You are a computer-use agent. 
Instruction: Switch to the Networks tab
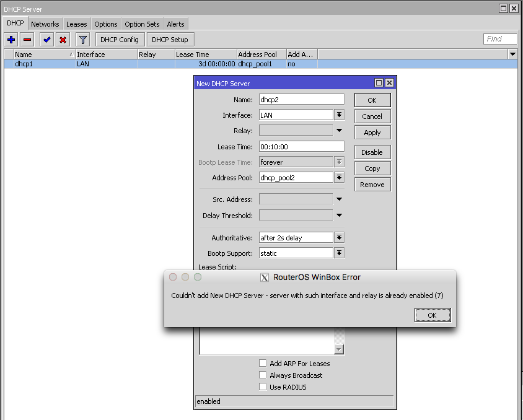(x=45, y=24)
